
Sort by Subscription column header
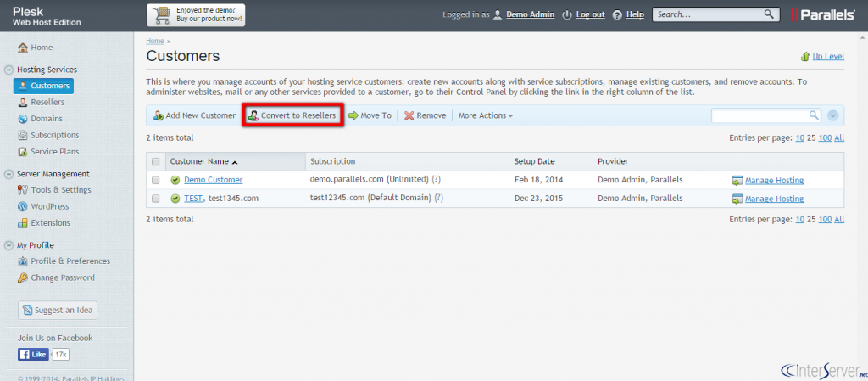(332, 162)
